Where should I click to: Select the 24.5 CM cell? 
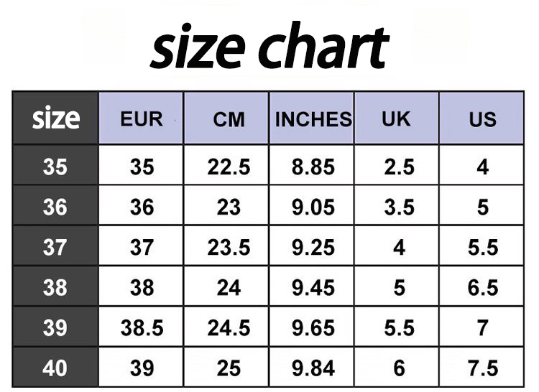tap(226, 326)
